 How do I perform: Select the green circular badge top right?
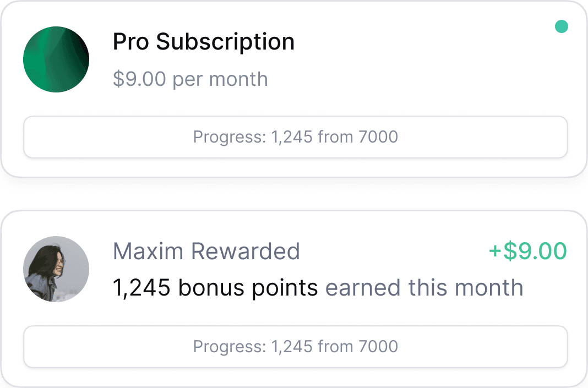[x=562, y=26]
